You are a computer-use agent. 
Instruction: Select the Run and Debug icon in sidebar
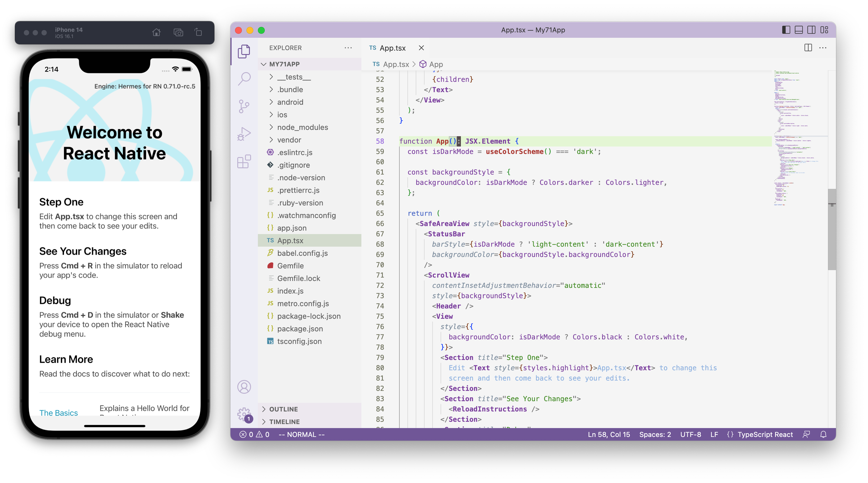pos(244,133)
